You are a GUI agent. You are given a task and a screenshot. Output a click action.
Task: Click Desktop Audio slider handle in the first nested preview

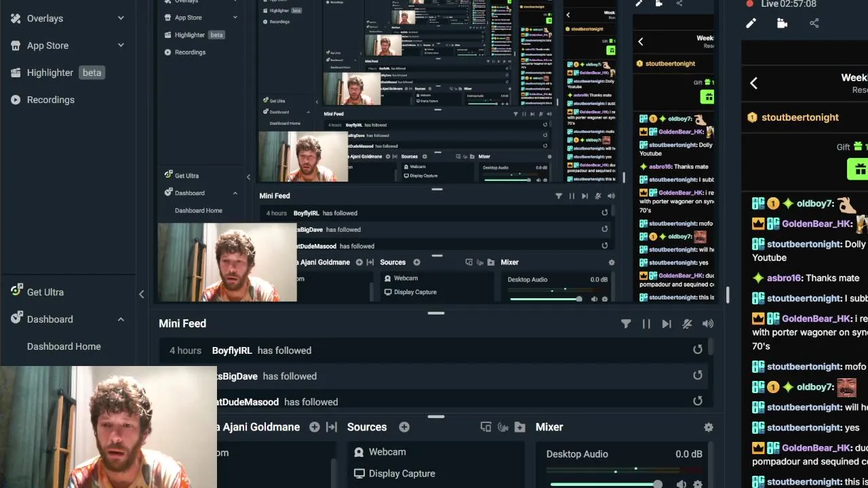578,299
